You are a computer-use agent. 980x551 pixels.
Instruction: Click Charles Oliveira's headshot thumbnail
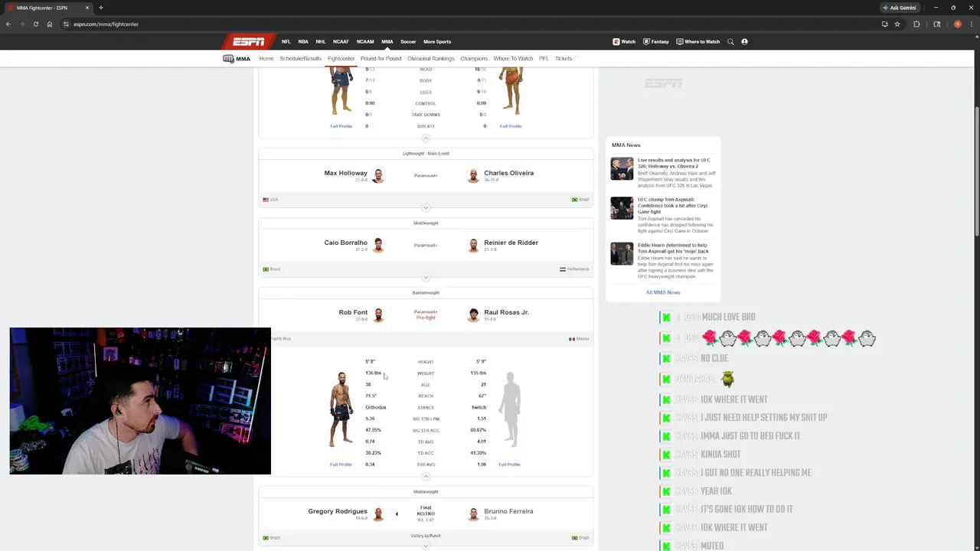pos(473,176)
